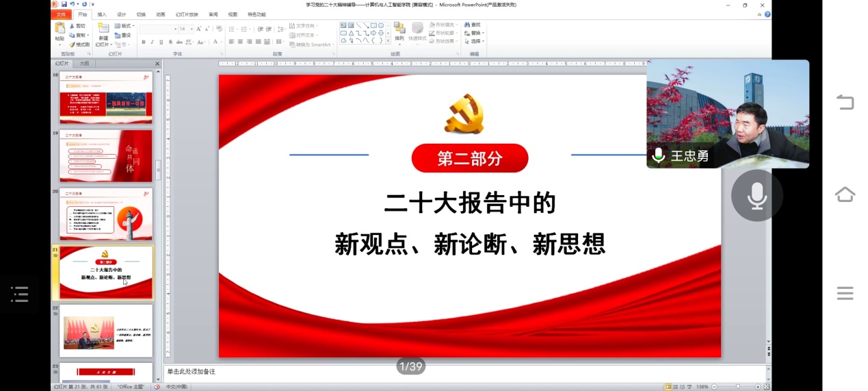Image resolution: width=868 pixels, height=391 pixels.
Task: Toggle Bold formatting (B)
Action: 144,42
